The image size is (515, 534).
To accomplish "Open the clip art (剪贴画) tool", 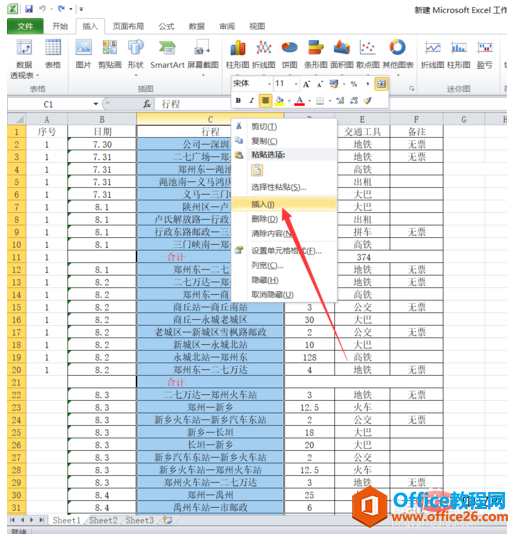I will (110, 54).
